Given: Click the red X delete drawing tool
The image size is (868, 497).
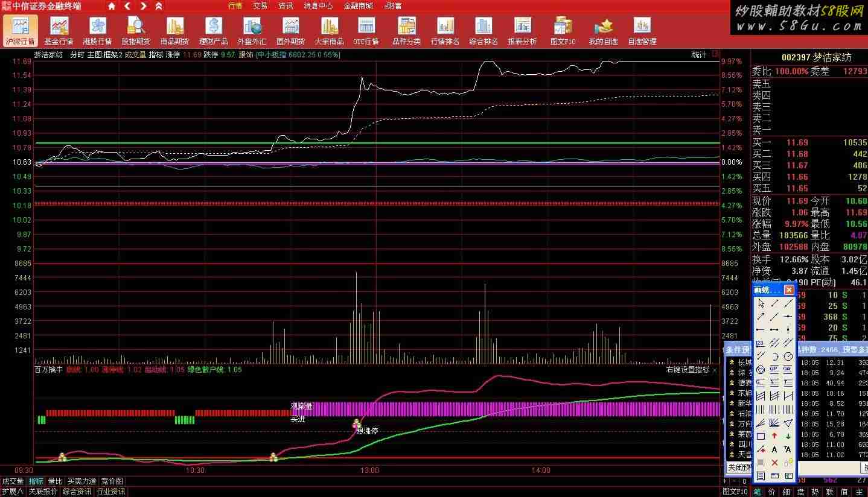Looking at the screenshot, I should [x=774, y=463].
